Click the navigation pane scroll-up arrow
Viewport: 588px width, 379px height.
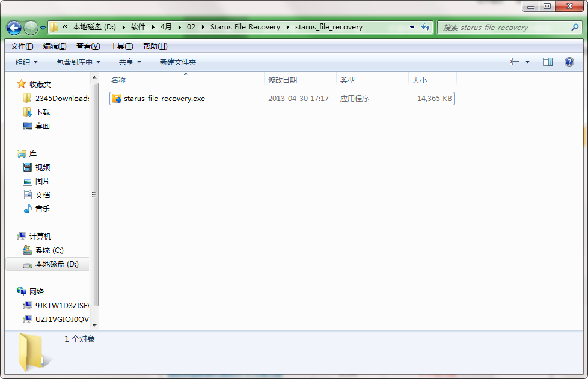point(94,77)
